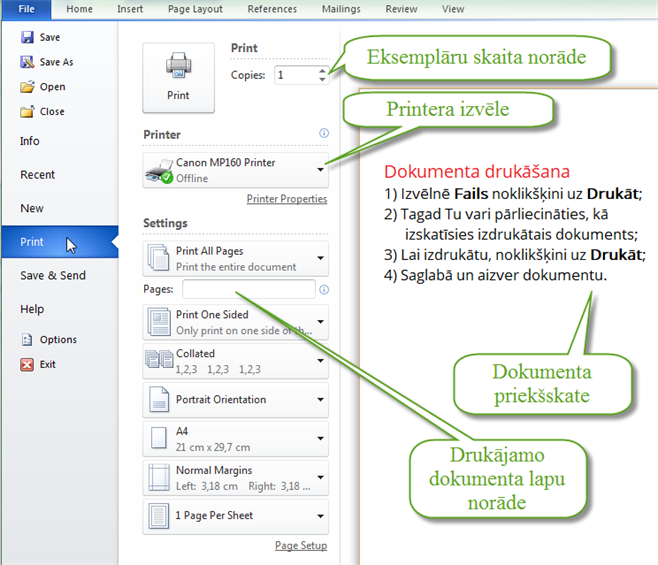Expand the Portrait Orientation dropdown
This screenshot has width=658, height=565.
tap(320, 400)
